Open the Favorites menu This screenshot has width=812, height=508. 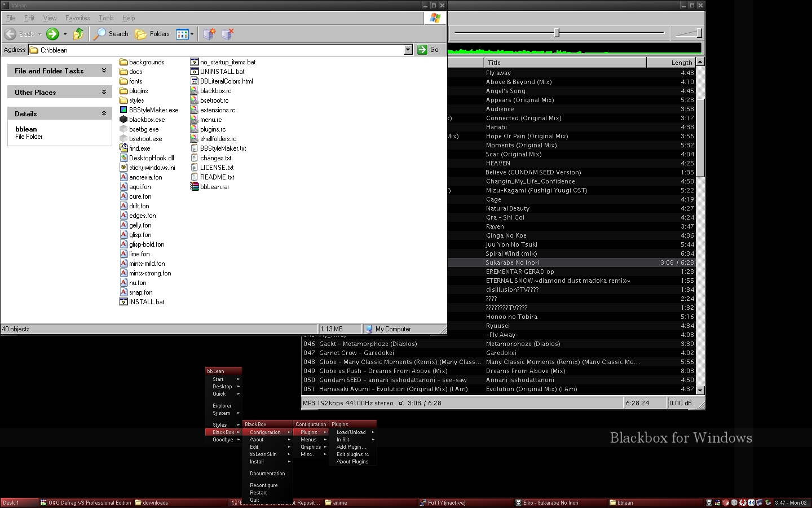77,18
